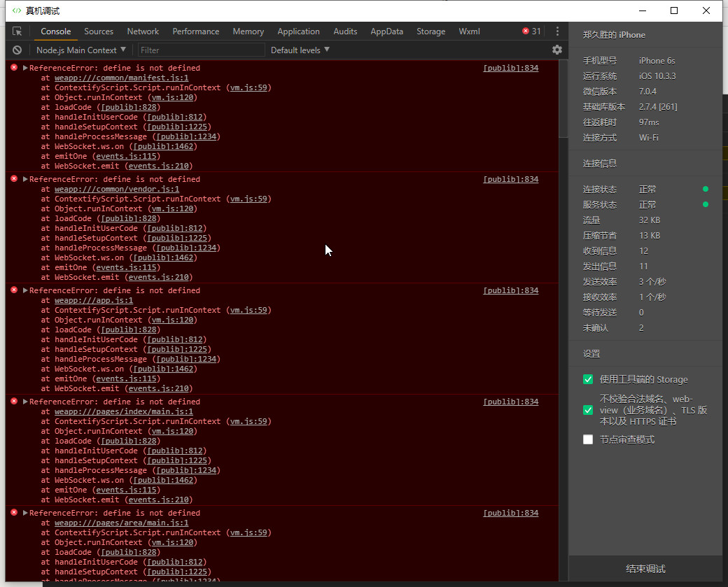This screenshot has width=728, height=587.
Task: Collapse the pages/index/main.js ReferenceError entry
Action: click(x=25, y=402)
